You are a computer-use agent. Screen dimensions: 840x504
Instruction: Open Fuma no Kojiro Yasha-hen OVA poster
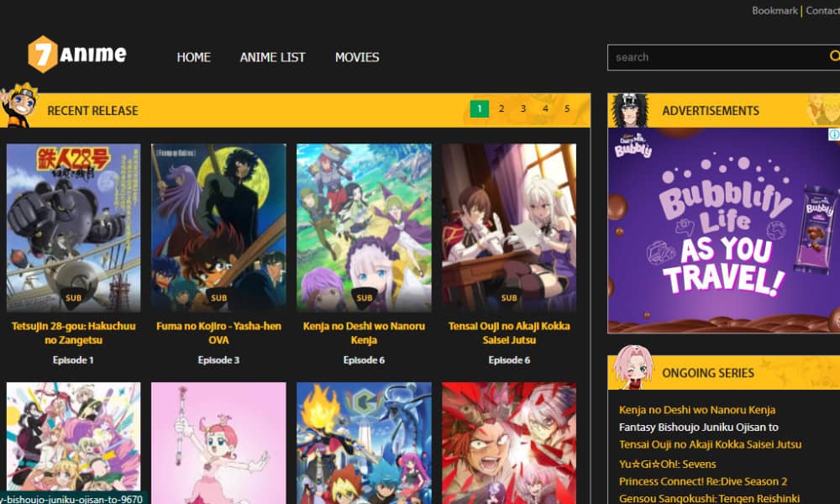tap(218, 228)
